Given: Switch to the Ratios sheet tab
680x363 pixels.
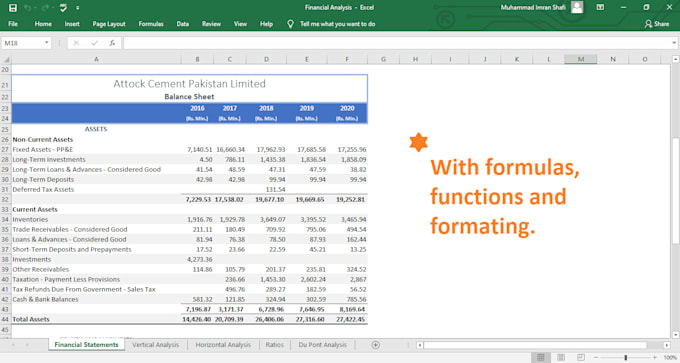Looking at the screenshot, I should pyautogui.click(x=275, y=345).
